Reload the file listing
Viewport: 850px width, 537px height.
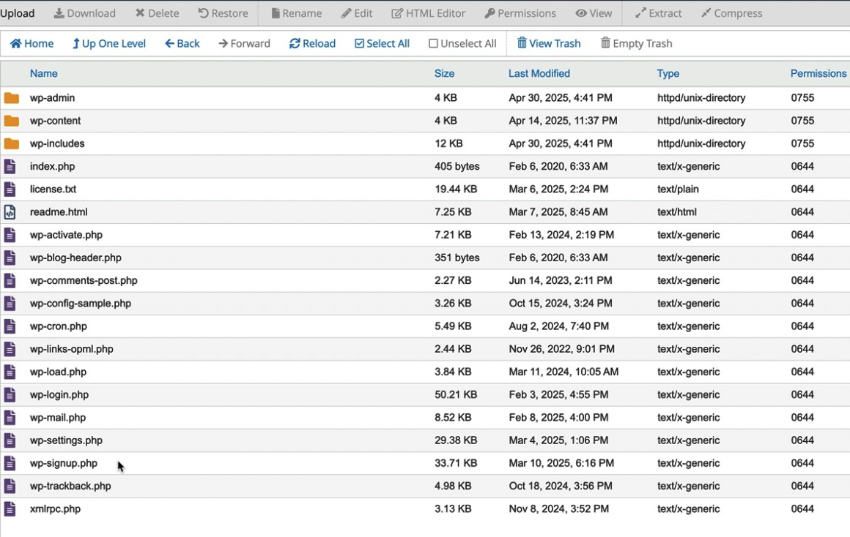pos(312,43)
